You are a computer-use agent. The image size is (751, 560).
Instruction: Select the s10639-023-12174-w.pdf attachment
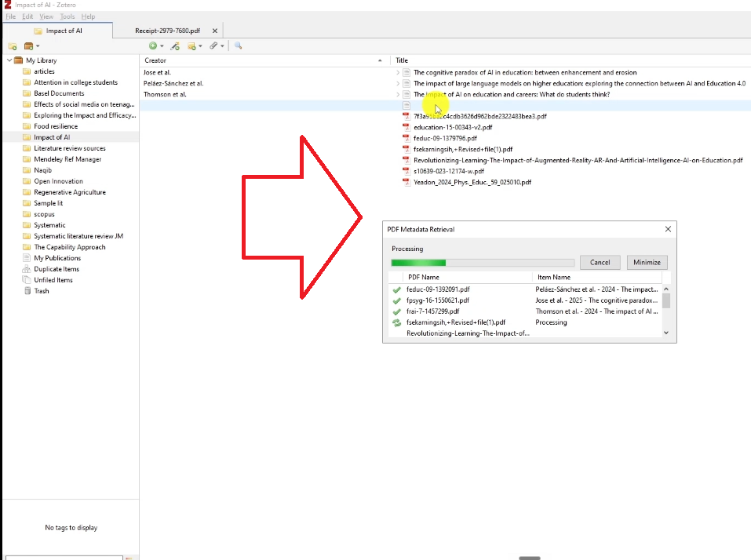(x=449, y=171)
